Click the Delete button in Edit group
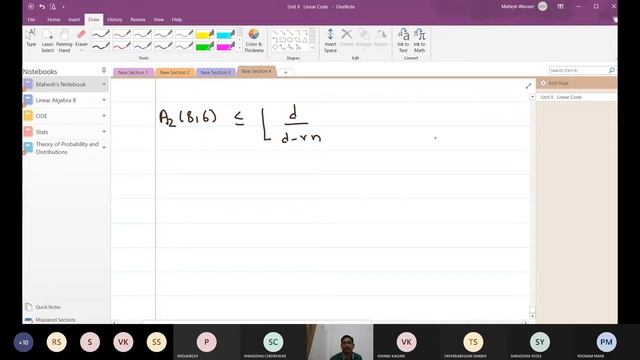This screenshot has height=360, width=640. point(346,38)
